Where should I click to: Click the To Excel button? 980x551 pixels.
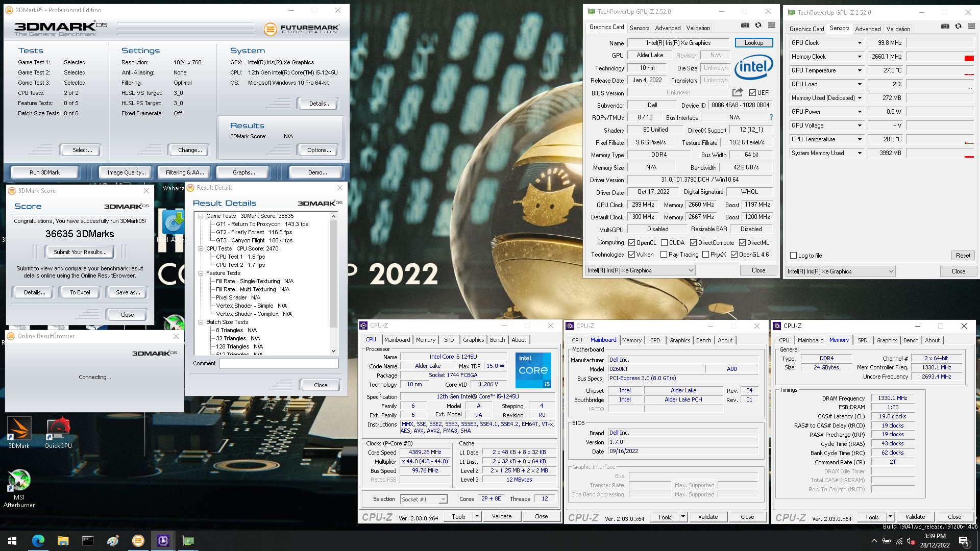(x=80, y=292)
